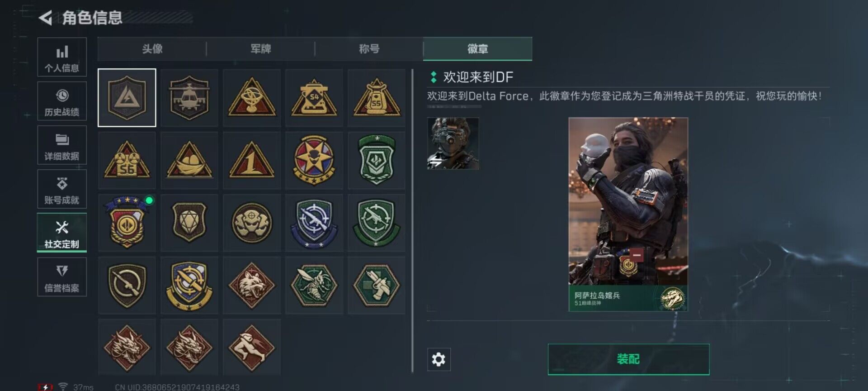The height and width of the screenshot is (391, 868).
Task: Select the three-star badge with green dot
Action: (x=127, y=223)
